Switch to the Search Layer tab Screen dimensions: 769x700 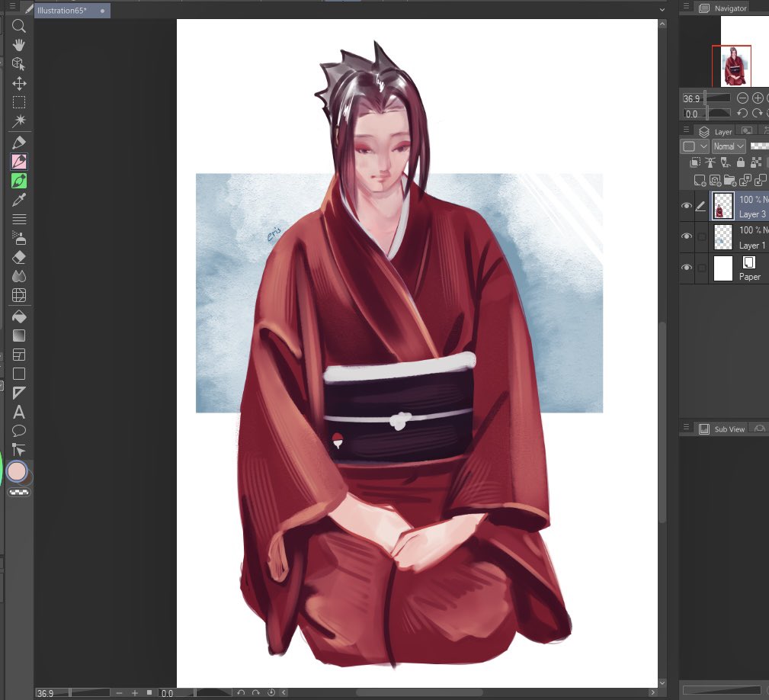pos(747,130)
